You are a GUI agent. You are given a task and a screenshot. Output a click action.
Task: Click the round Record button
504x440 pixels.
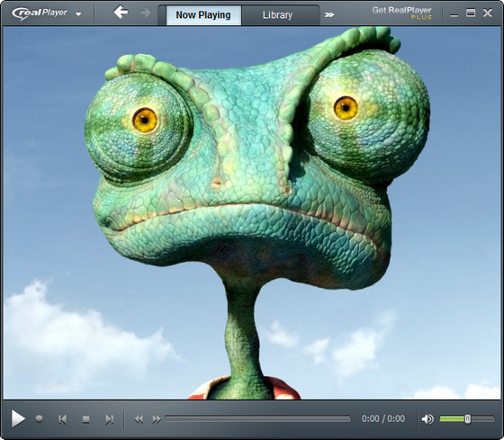tap(40, 418)
